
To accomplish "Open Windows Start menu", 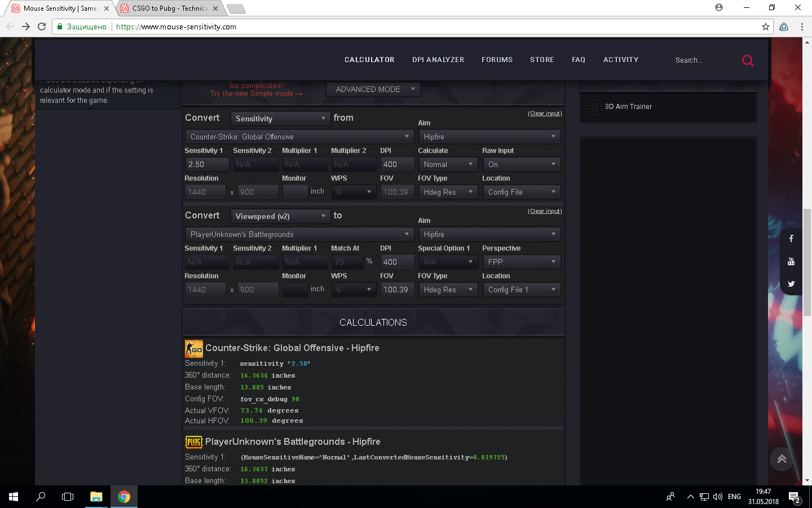I will tap(14, 497).
